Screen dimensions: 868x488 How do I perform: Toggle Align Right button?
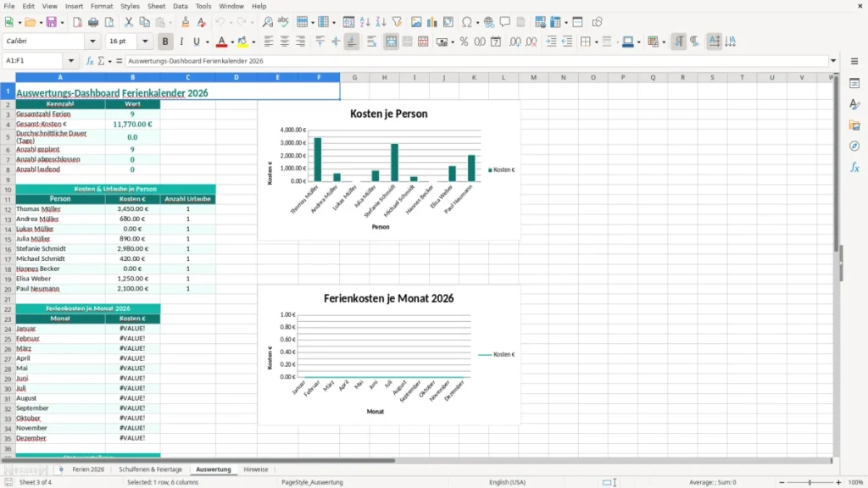[301, 42]
